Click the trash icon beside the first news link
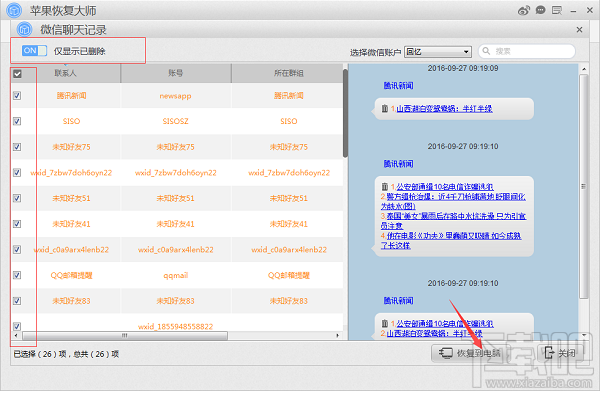The image size is (601, 393). tap(384, 109)
